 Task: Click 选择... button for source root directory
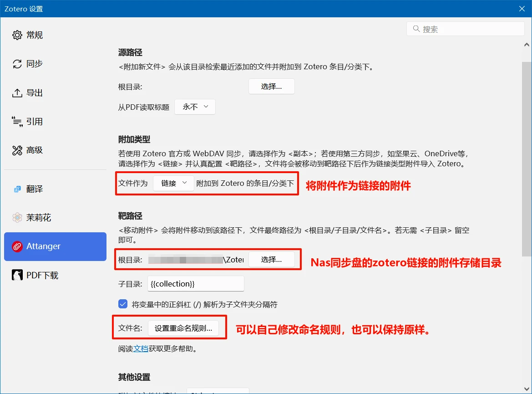pyautogui.click(x=271, y=87)
